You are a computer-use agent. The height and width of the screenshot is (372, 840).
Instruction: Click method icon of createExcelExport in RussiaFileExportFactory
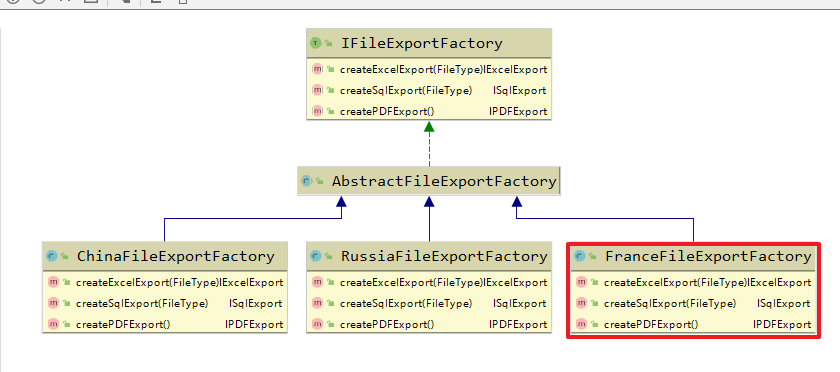coord(317,282)
